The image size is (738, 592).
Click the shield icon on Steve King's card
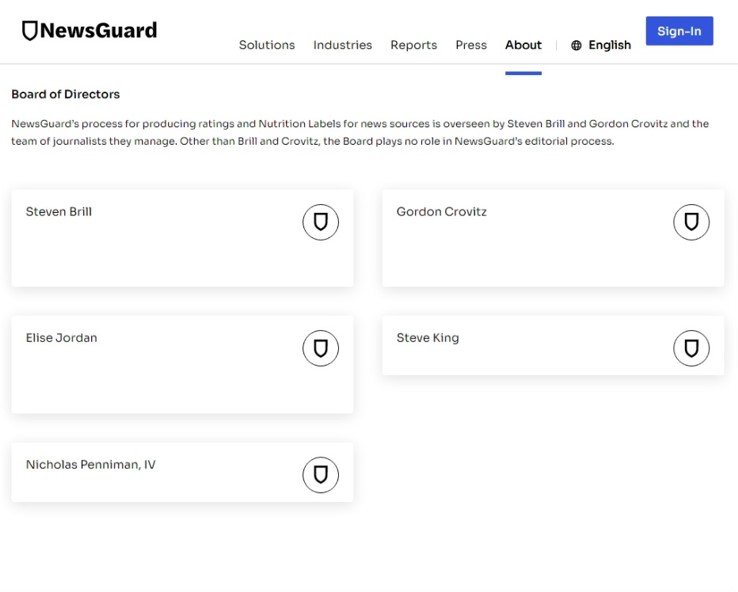tap(691, 348)
